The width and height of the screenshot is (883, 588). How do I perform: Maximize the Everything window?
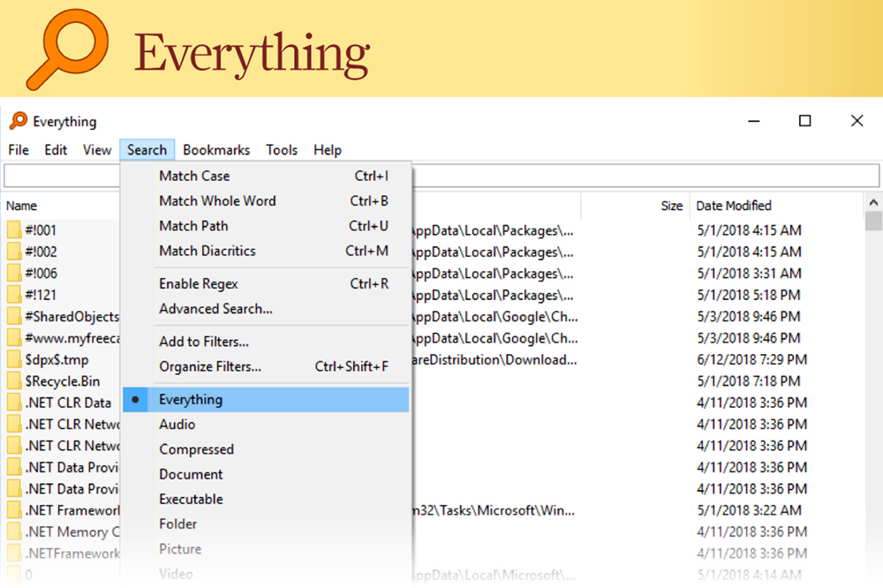pyautogui.click(x=804, y=121)
